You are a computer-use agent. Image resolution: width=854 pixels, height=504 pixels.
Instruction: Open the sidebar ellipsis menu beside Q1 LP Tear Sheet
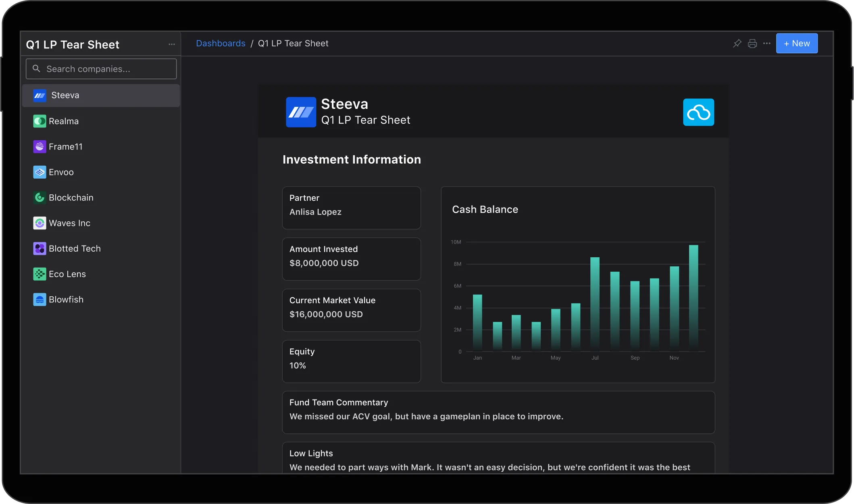pos(172,44)
